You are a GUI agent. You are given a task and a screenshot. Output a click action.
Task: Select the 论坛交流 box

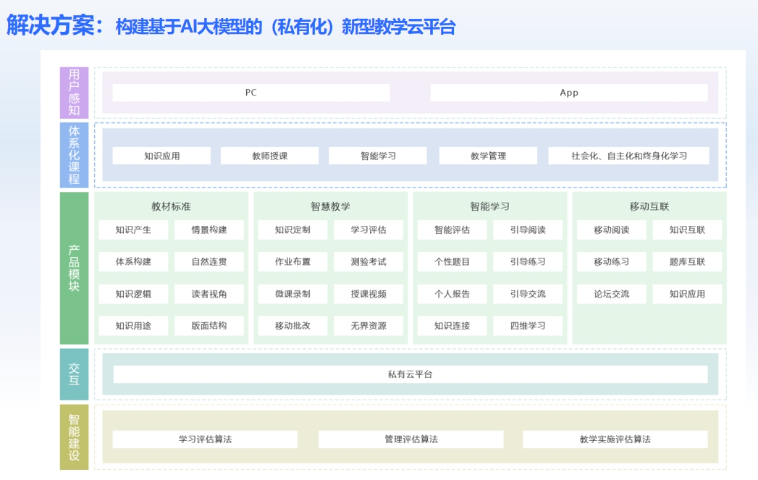pos(612,294)
